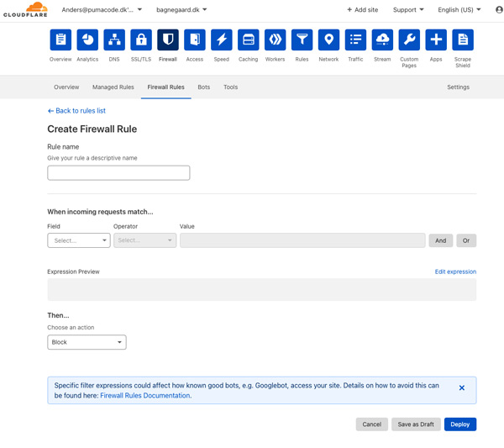Click the Deploy button
The image size is (504, 448).
coord(460,424)
